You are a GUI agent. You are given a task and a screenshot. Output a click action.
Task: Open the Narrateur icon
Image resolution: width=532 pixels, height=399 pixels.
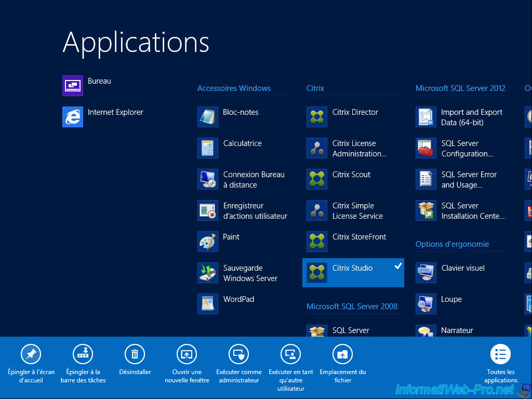click(x=426, y=331)
